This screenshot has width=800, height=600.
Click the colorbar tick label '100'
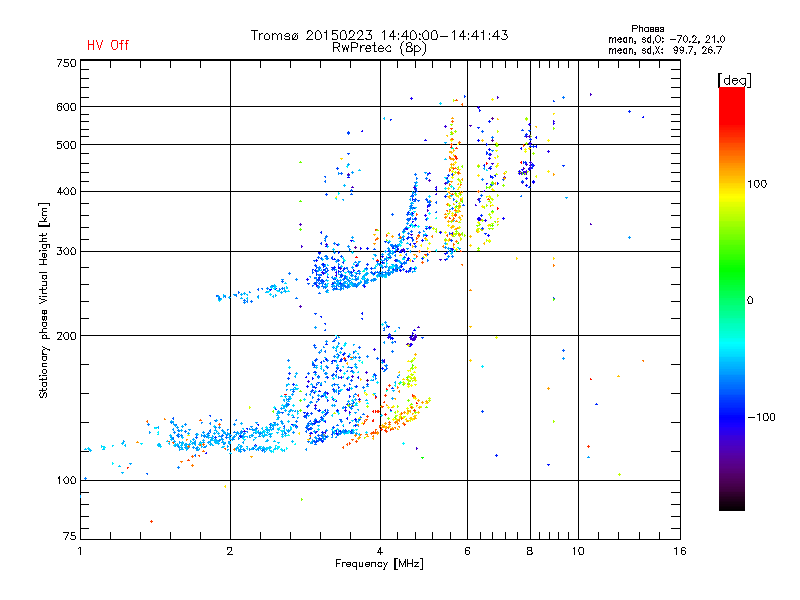(757, 184)
